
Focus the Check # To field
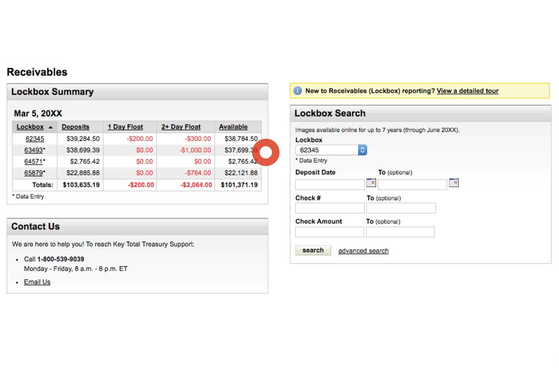click(401, 208)
